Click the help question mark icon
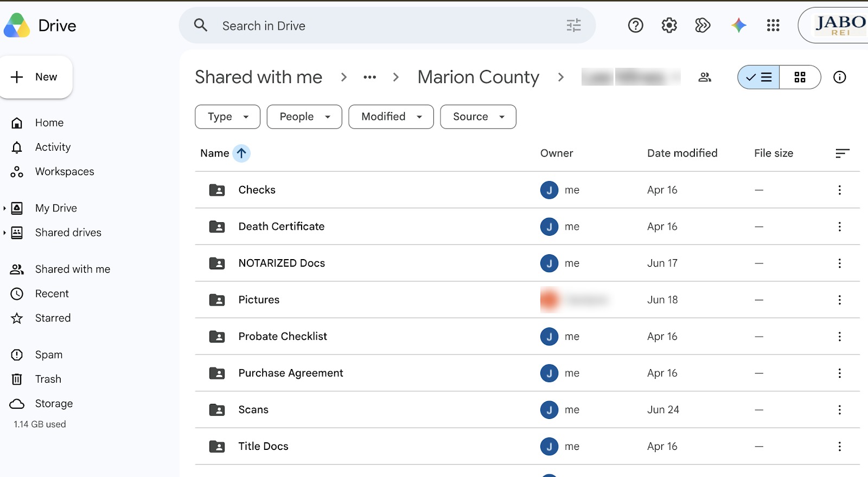Screen dimensions: 868x477 636,25
